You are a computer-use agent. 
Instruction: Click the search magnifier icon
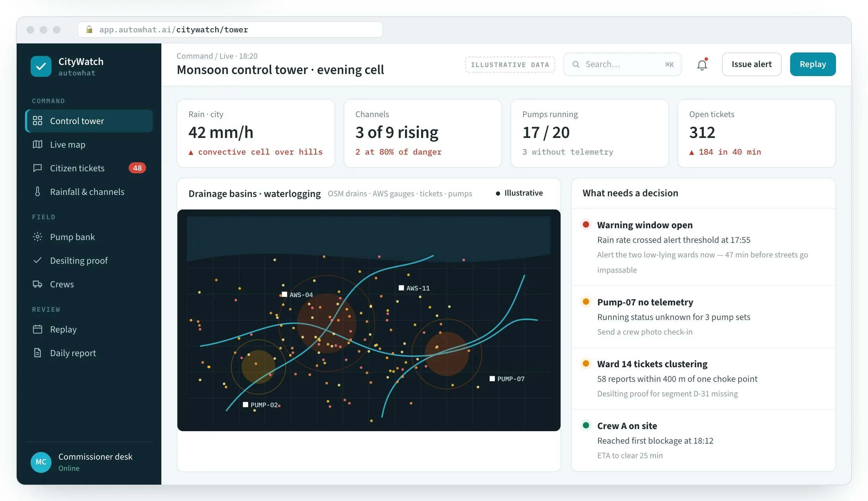tap(576, 64)
